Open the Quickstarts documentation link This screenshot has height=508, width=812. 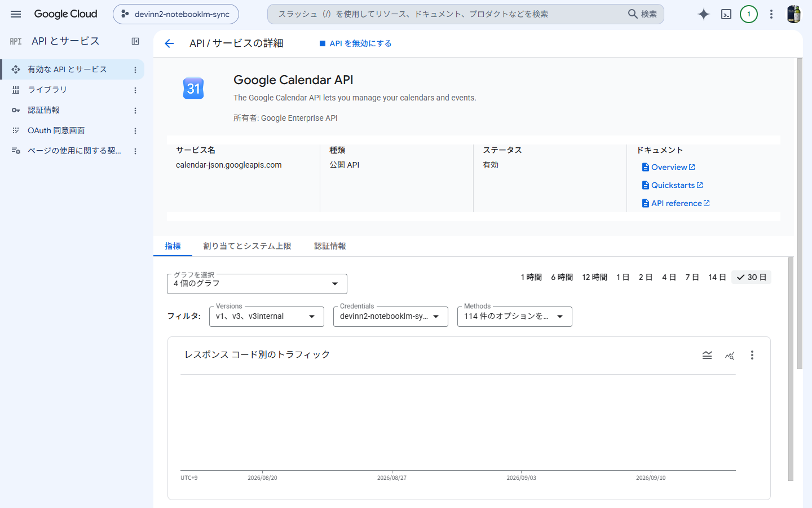(673, 185)
